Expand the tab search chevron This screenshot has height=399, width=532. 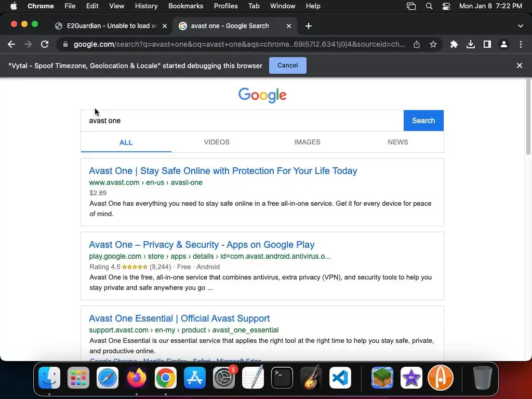[521, 26]
